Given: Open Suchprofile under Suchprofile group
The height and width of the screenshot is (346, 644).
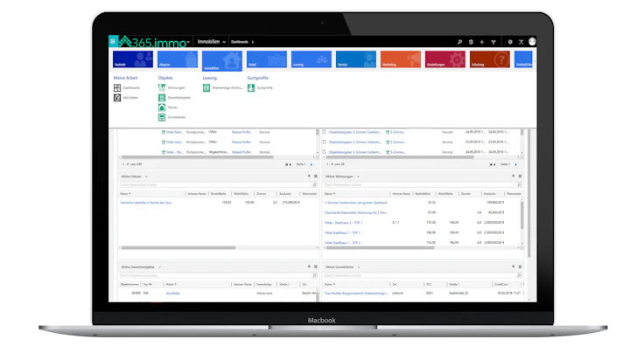Looking at the screenshot, I should pos(261,87).
